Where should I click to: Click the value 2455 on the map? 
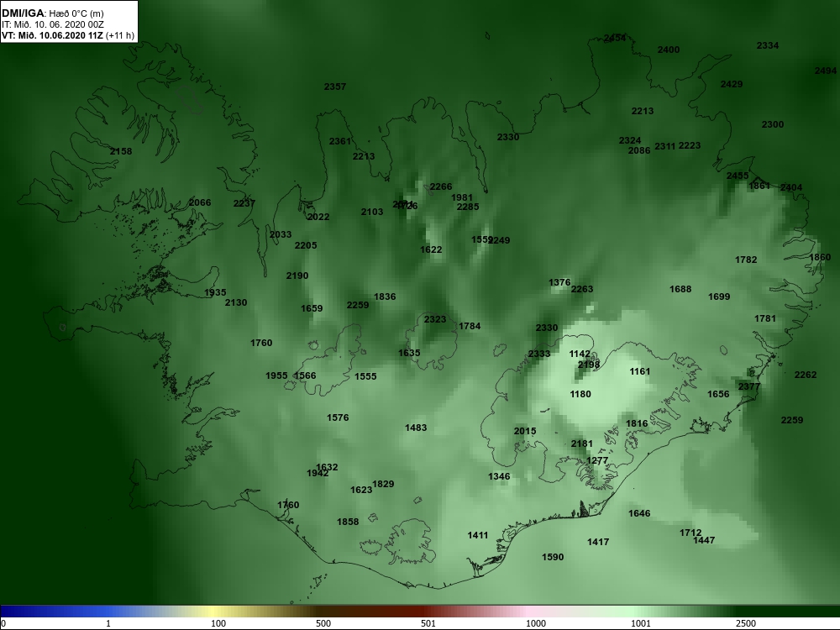[x=738, y=176]
